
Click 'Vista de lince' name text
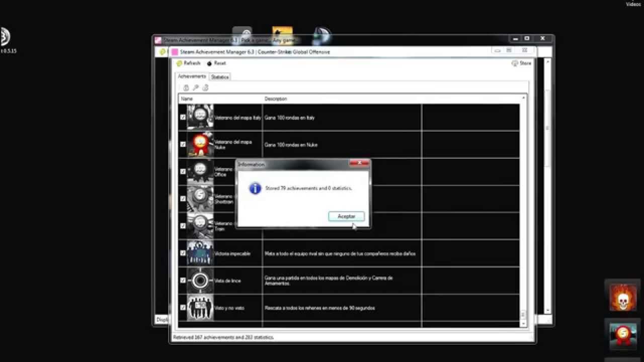click(227, 281)
